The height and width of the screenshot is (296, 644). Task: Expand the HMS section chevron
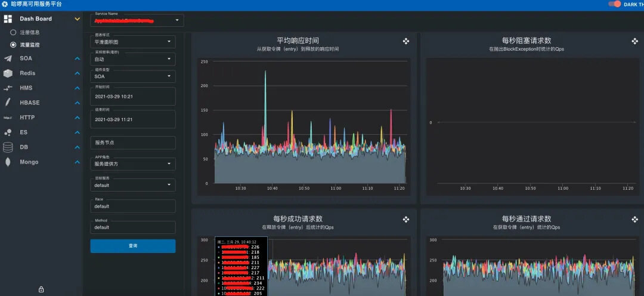click(77, 88)
